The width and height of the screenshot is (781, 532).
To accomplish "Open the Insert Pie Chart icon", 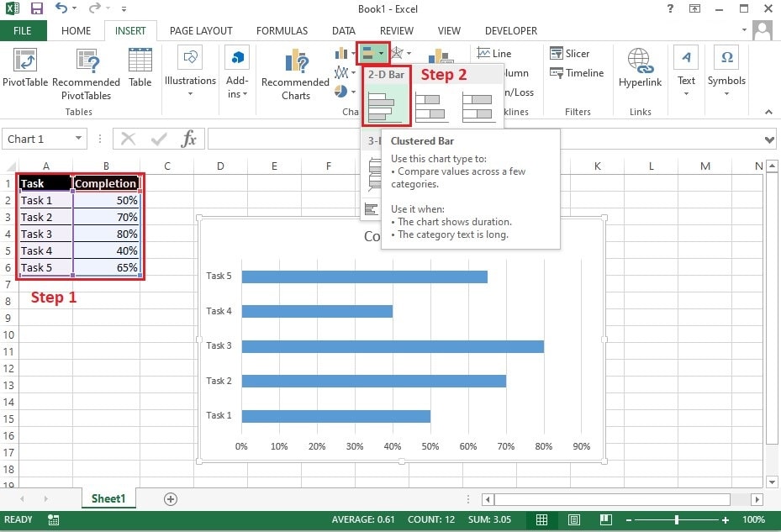I will coord(342,91).
